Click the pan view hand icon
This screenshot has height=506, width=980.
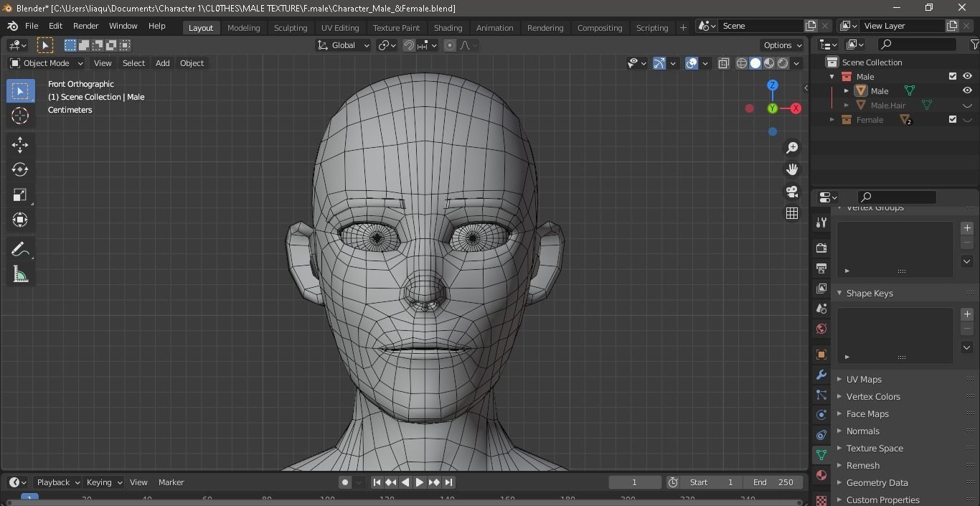[x=792, y=169]
